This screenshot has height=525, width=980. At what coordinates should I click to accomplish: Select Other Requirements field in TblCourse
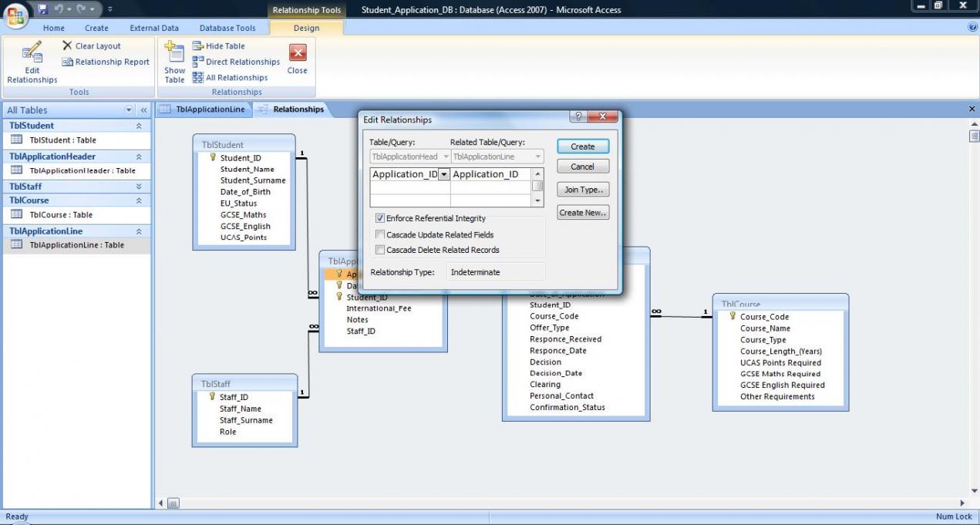(777, 397)
